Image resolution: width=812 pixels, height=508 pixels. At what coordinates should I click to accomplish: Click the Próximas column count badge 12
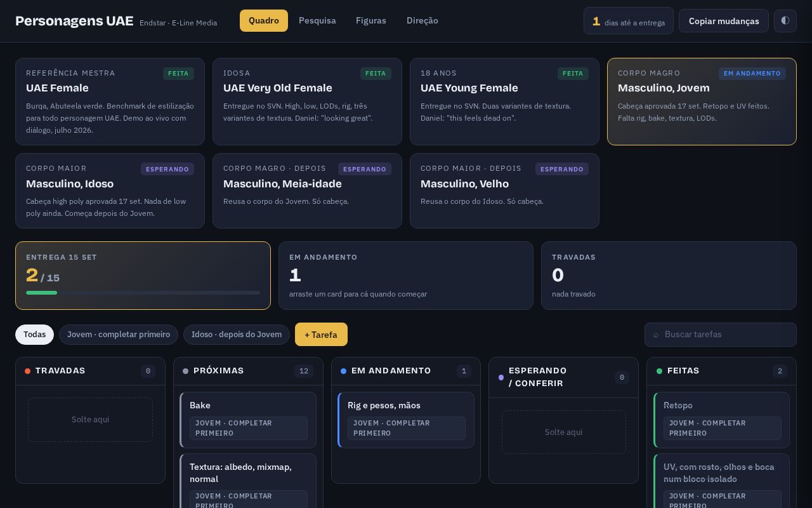coord(304,371)
